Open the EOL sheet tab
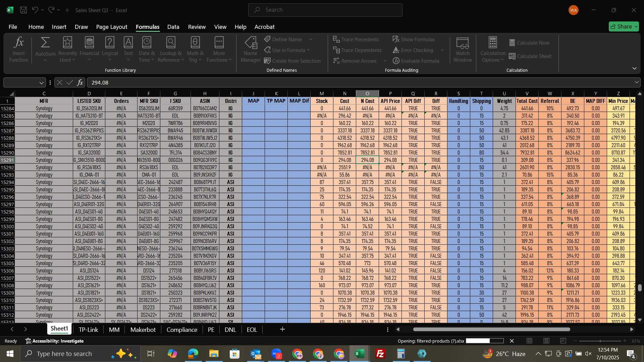Image resolution: width=644 pixels, height=362 pixels. [252, 329]
